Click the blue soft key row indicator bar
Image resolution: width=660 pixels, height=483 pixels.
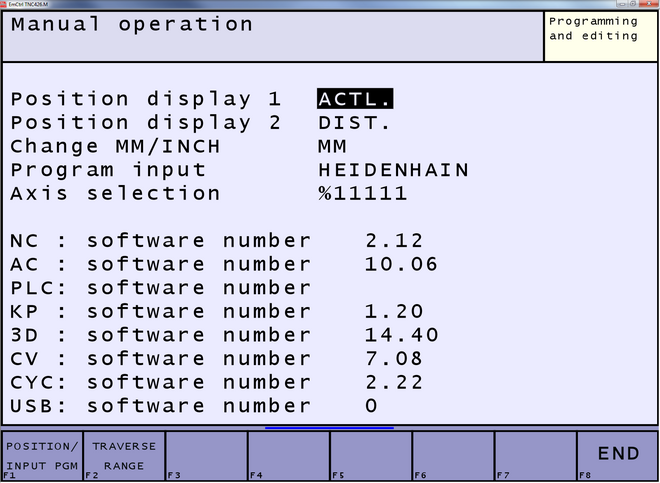[329, 427]
